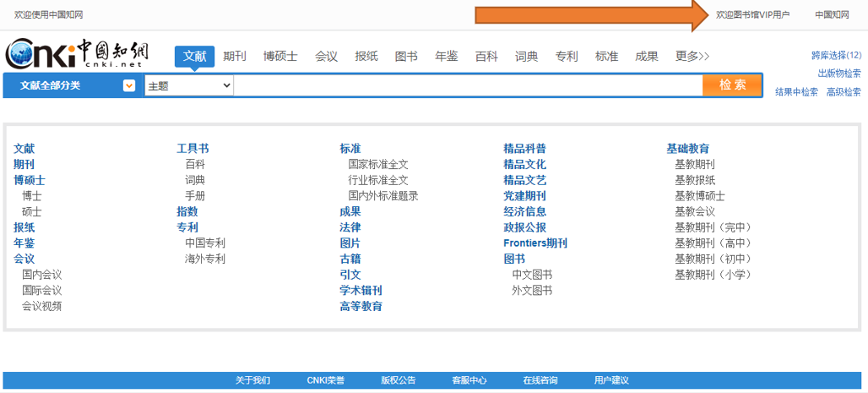The height and width of the screenshot is (393, 868).
Task: Open the 百科 tab
Action: point(486,56)
